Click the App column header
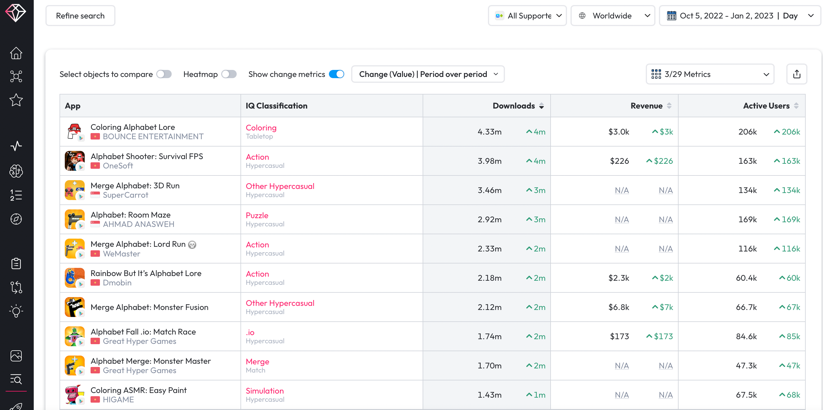Screen dimensions: 823x410 click(x=72, y=106)
